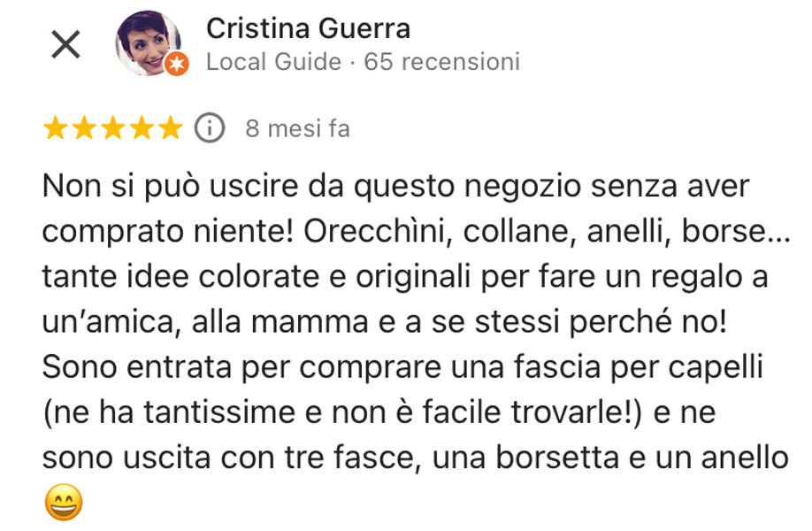Click the fifth rating star
The width and height of the screenshot is (812, 531).
click(x=168, y=129)
